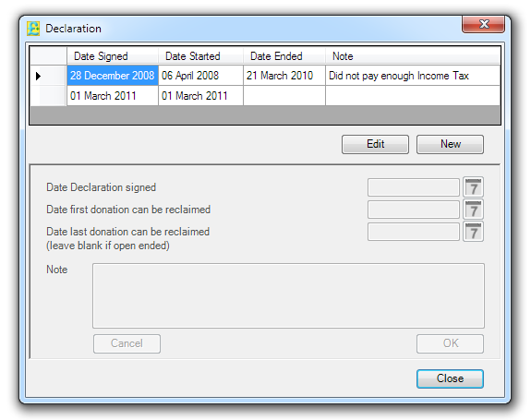Click the New button

click(x=450, y=145)
